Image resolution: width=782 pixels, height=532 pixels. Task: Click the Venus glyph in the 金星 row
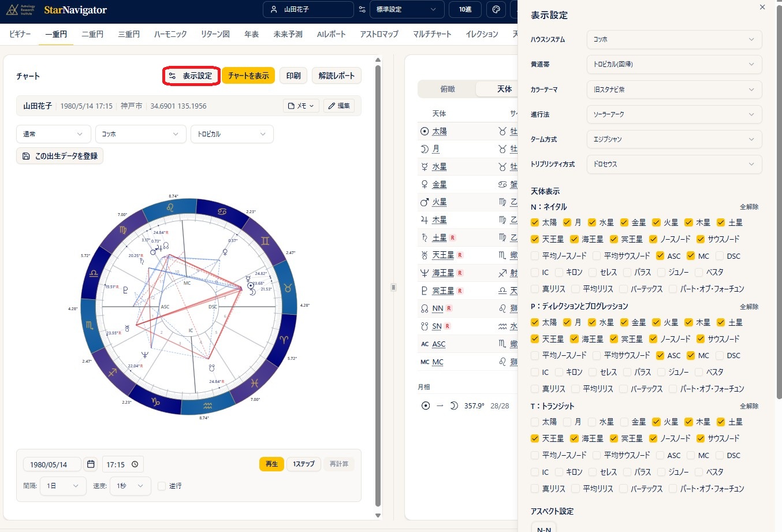coord(424,185)
